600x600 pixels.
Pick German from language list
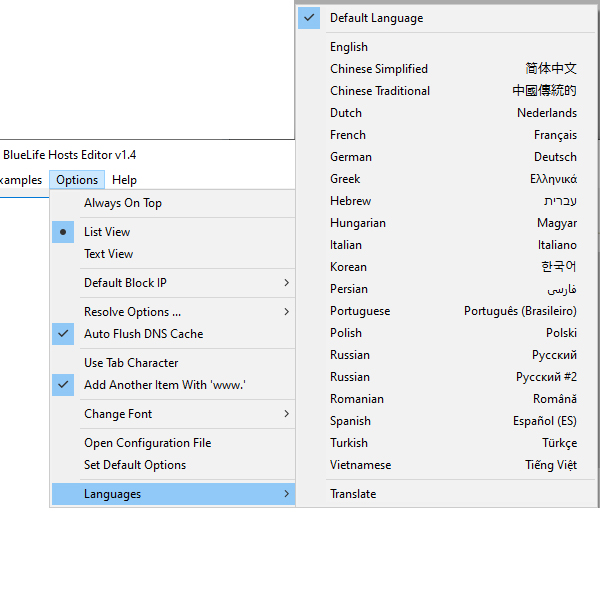(447, 157)
